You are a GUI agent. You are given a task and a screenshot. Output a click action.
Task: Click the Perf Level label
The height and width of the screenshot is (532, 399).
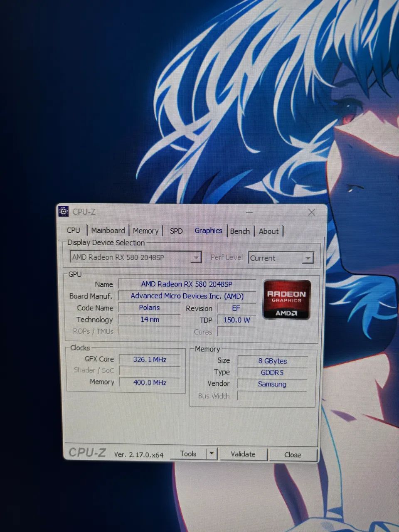[x=227, y=257]
